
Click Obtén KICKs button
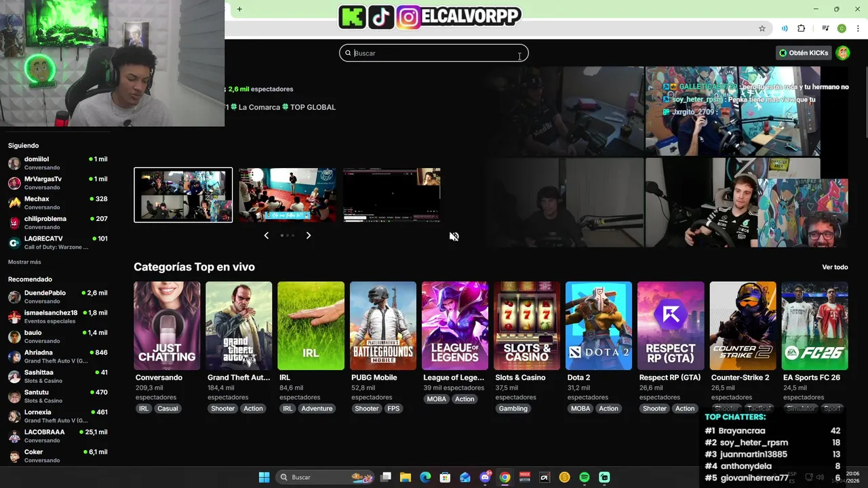[804, 53]
